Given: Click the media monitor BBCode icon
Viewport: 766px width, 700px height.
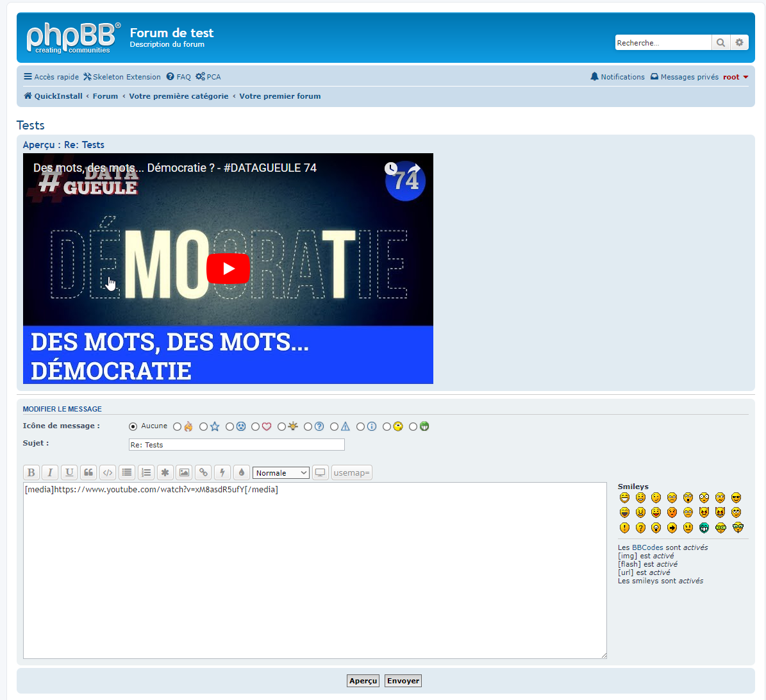Looking at the screenshot, I should (320, 473).
